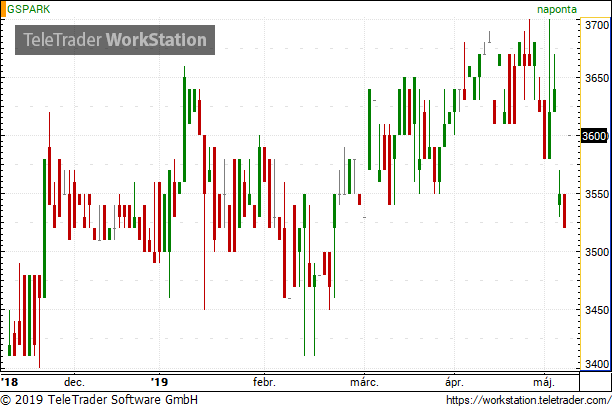Viewport: 612px width, 409px height.
Task: Click the '19 year label on time axis
Action: coord(160,382)
